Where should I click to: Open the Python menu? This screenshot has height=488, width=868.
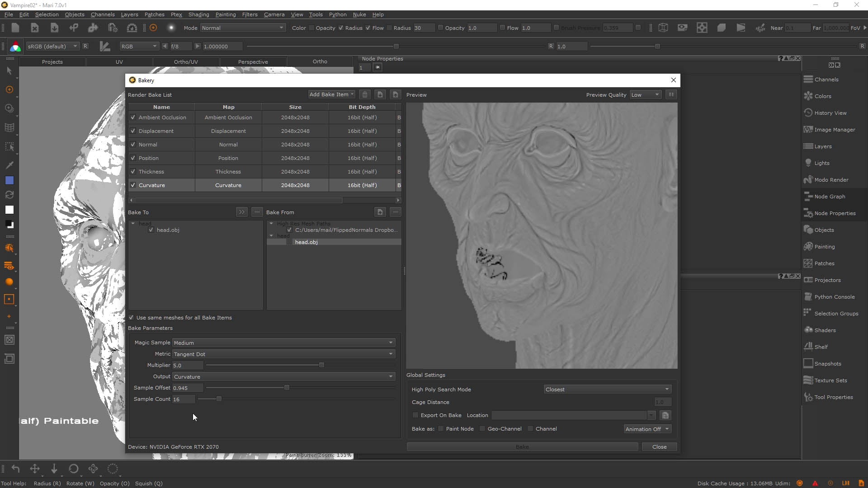(x=338, y=14)
